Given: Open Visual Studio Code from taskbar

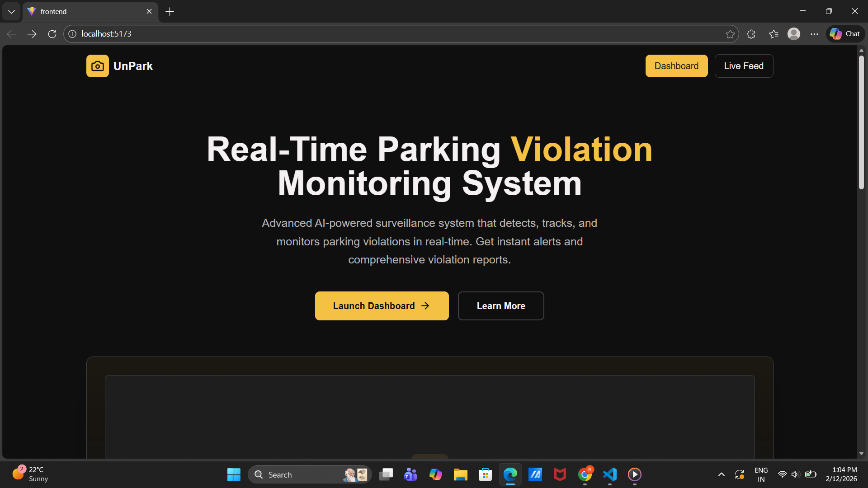Looking at the screenshot, I should point(610,474).
